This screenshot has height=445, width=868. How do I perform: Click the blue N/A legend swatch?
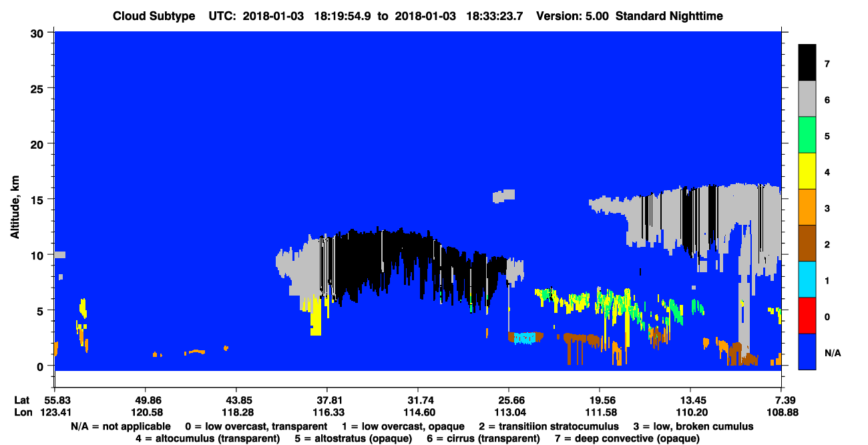(x=807, y=352)
